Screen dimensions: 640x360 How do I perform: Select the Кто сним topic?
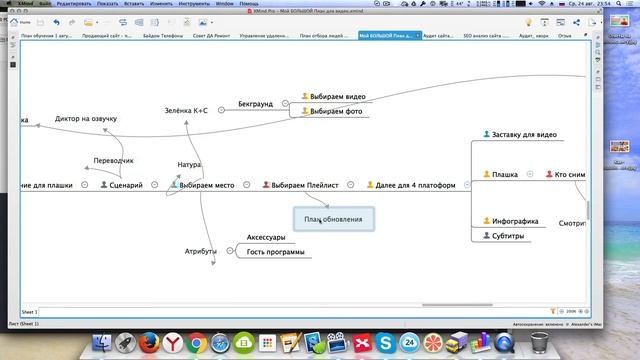[570, 174]
